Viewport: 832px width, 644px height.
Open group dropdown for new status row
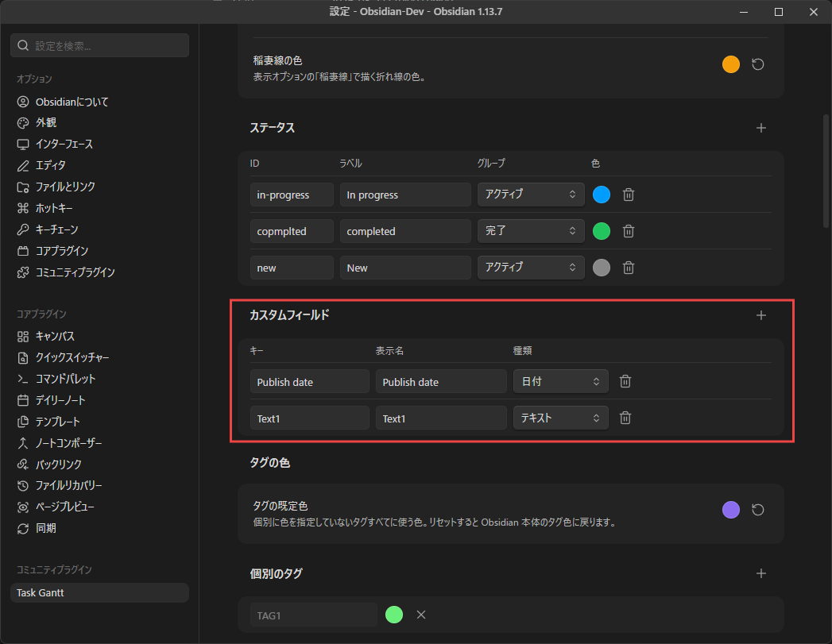pos(531,267)
